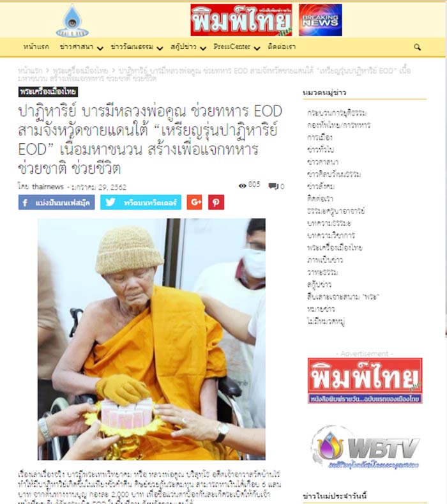This screenshot has width=447, height=504.
Task: Pin article with Pinterest icon
Action: 216,202
